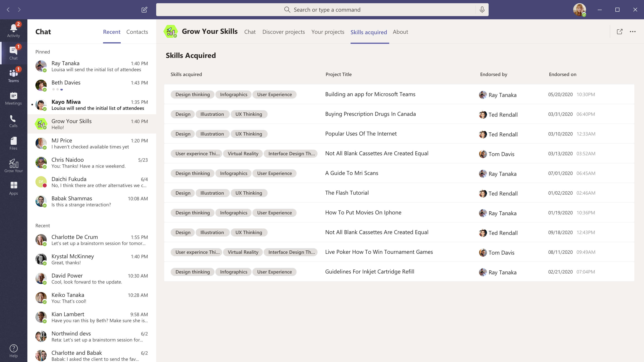
Task: Start a new chat with compose icon
Action: [x=144, y=10]
